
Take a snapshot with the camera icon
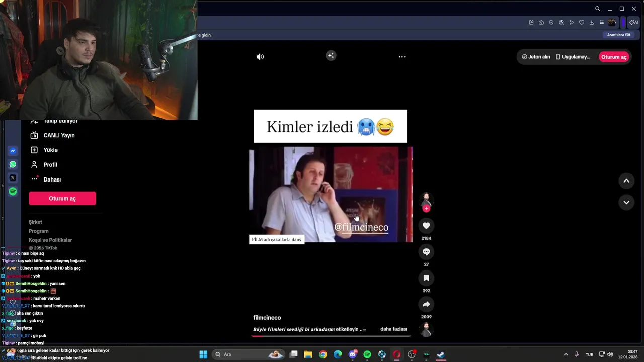coord(541,22)
